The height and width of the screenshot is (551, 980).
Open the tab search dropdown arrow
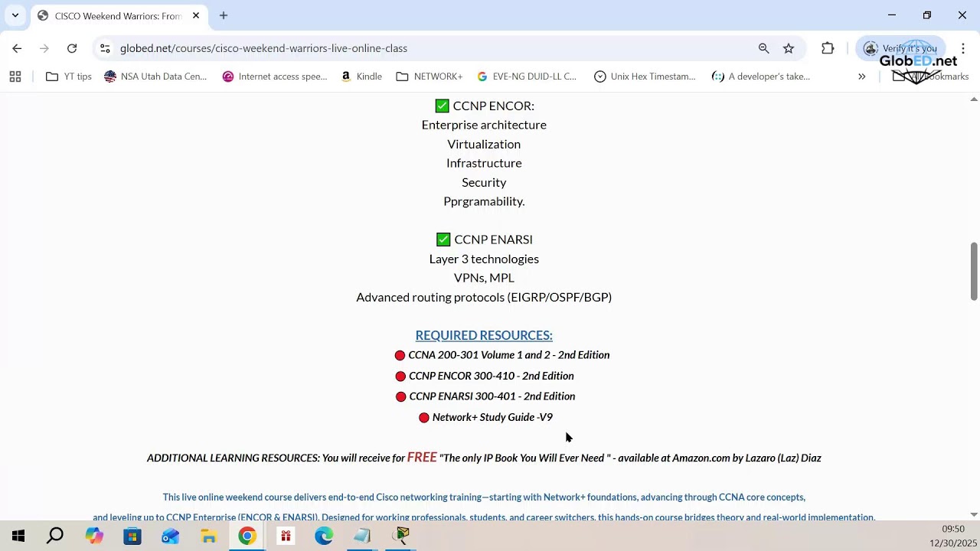click(15, 15)
